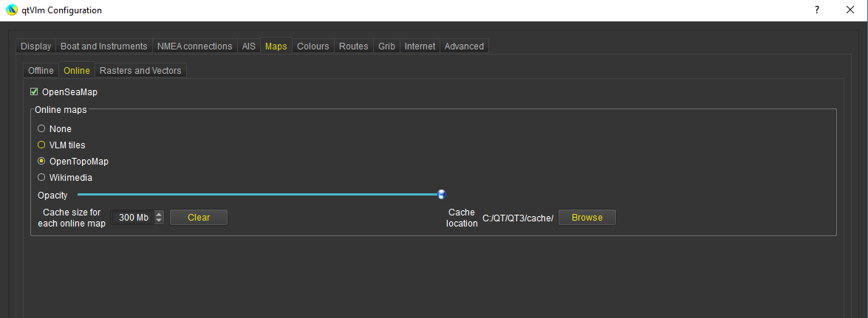The image size is (868, 318).
Task: Select the AIS tab
Action: [249, 46]
